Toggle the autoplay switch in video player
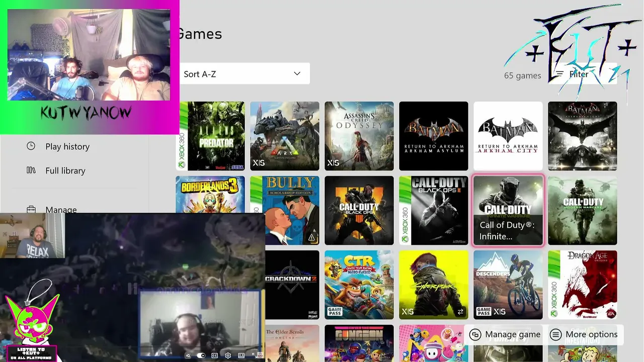 [201, 355]
